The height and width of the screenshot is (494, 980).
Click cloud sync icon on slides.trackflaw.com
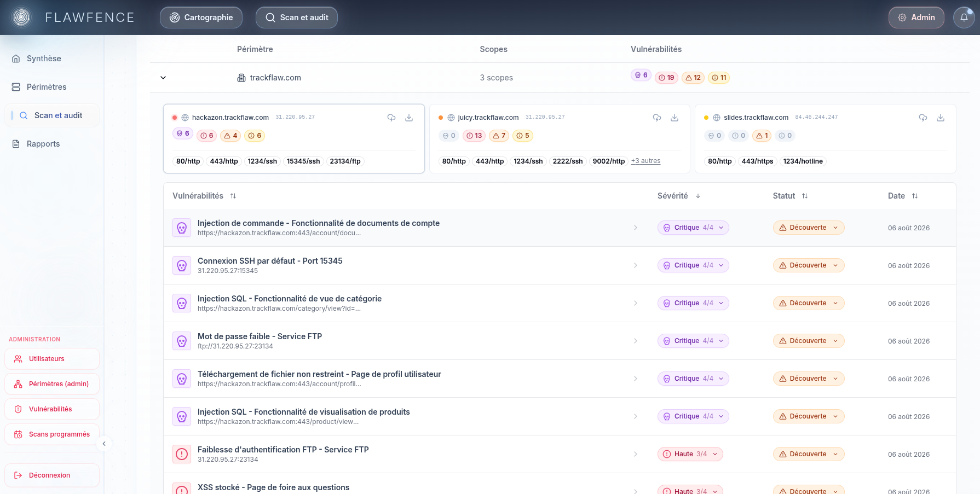[x=923, y=118]
